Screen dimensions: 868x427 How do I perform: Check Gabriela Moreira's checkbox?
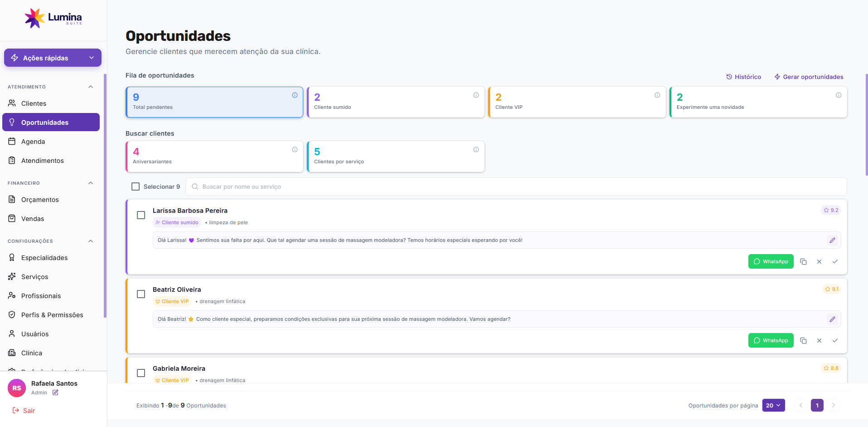[141, 373]
